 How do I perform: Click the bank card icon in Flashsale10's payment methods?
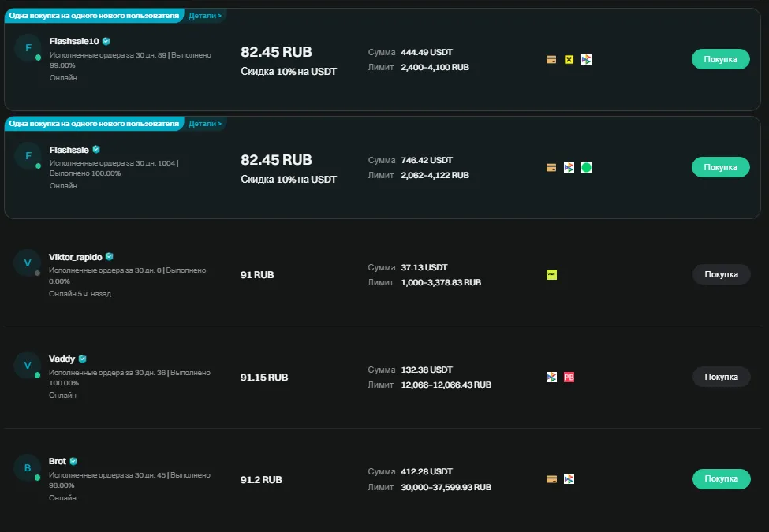551,59
